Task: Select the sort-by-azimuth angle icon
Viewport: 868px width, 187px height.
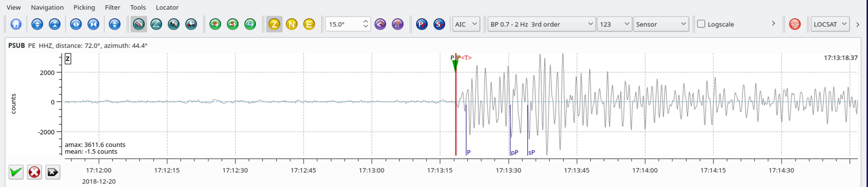Action: (156, 24)
